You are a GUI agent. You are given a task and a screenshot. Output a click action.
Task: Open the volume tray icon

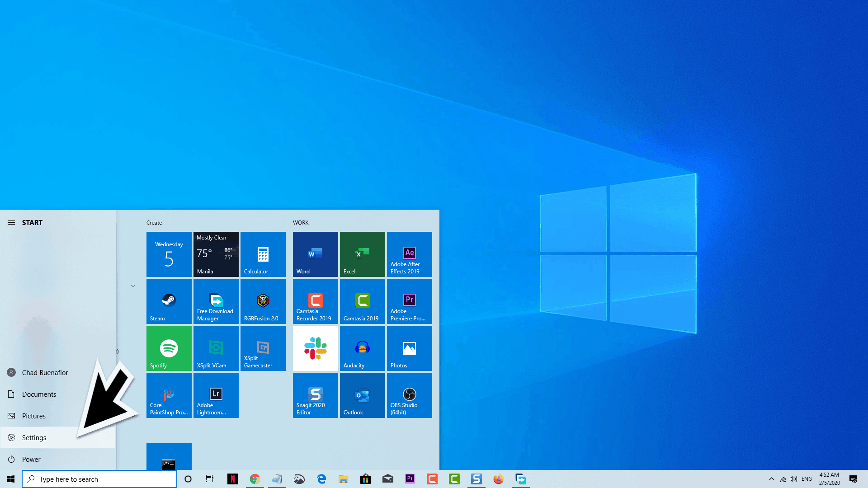click(793, 479)
